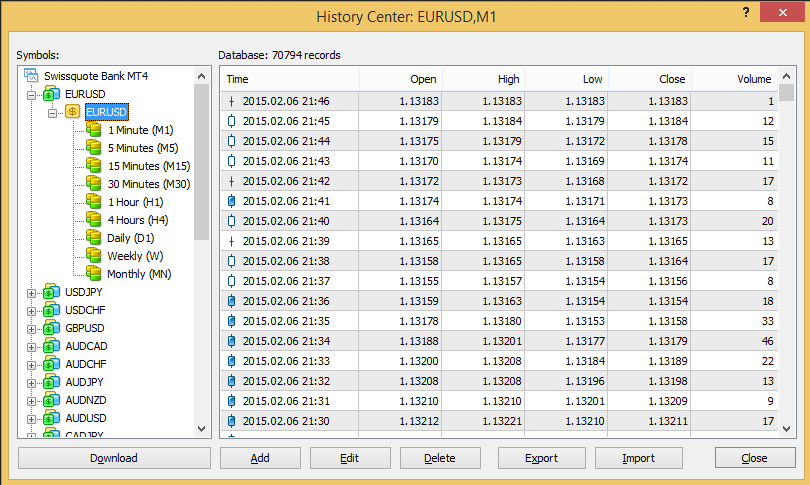Click the candle icon on the 21:46 row
This screenshot has width=810, height=485.
pos(231,101)
